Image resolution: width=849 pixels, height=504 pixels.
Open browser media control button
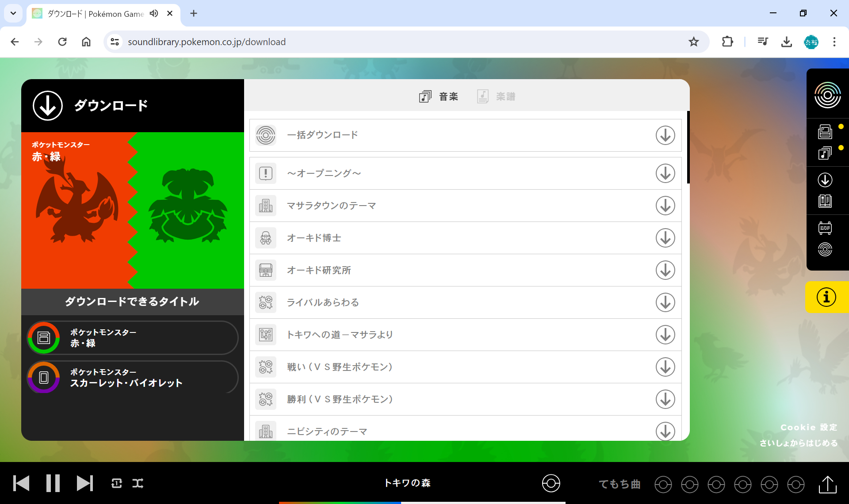(x=763, y=42)
